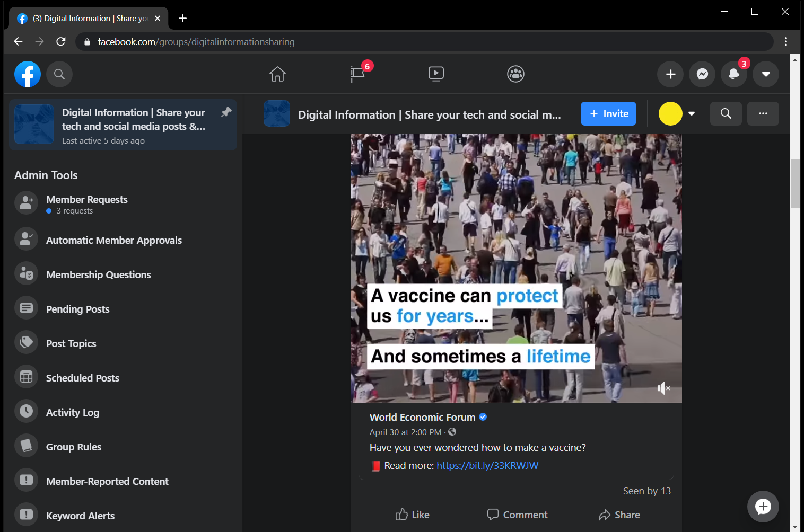Screen dimensions: 804x532
Task: Open the Watch video icon
Action: coord(436,74)
